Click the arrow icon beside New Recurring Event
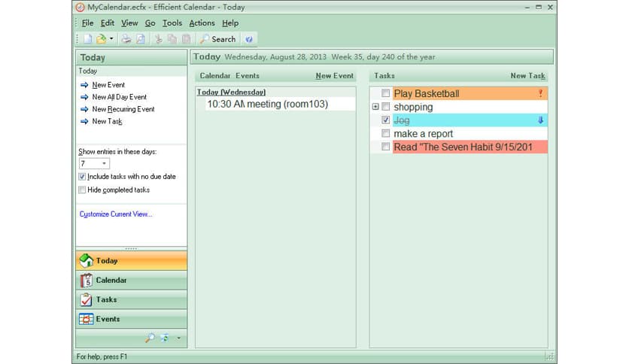Screen dimensions: 629x364 [x=84, y=109]
